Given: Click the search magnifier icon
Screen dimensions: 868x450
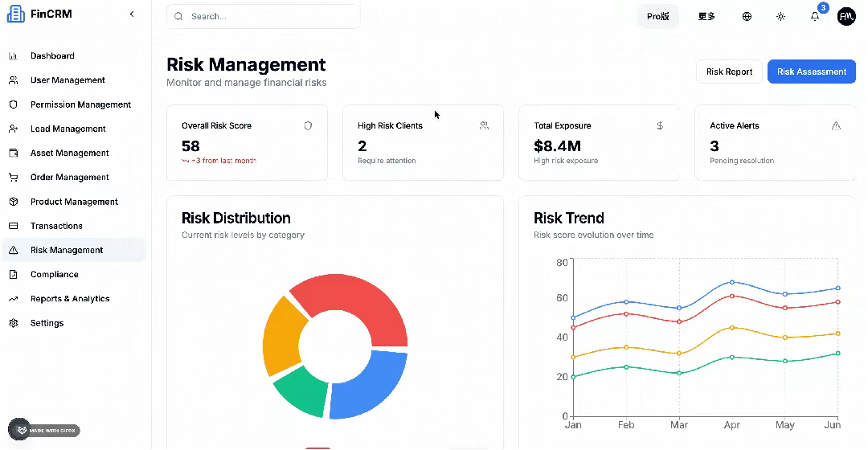Looking at the screenshot, I should point(178,17).
